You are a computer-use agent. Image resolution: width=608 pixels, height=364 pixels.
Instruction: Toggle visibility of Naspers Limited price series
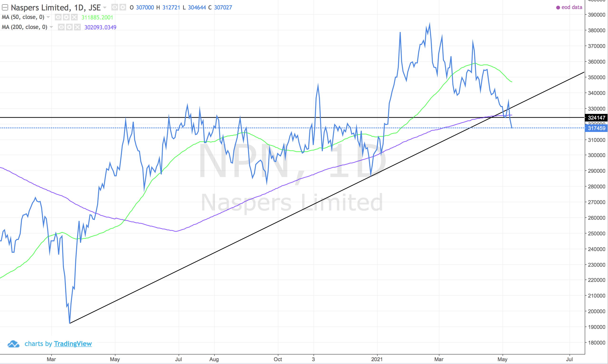115,7
